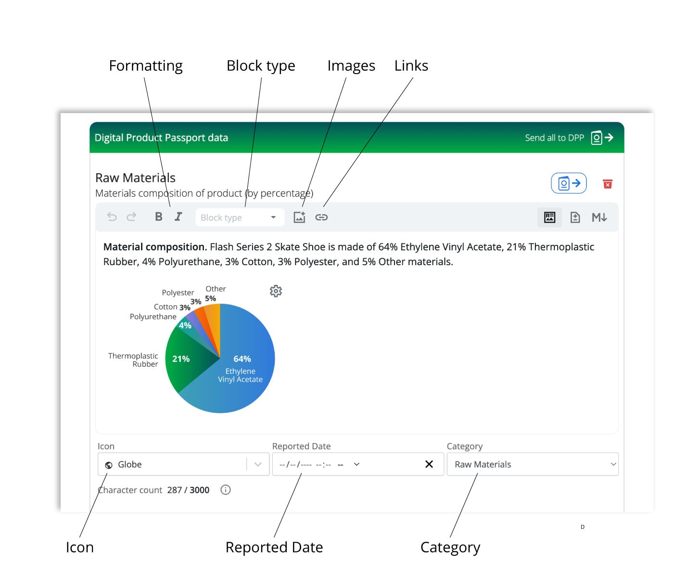Undo the last edit in the editor
This screenshot has width=700, height=588.
112,217
